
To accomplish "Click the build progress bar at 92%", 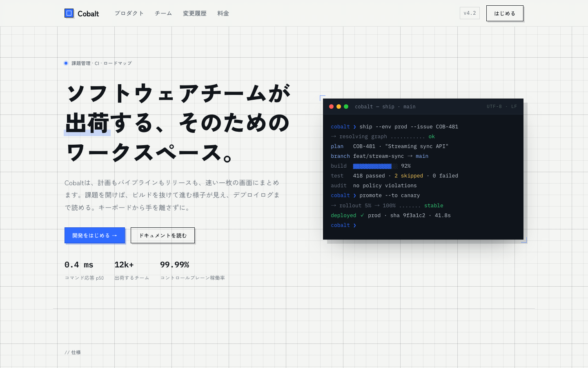I will click(x=375, y=166).
